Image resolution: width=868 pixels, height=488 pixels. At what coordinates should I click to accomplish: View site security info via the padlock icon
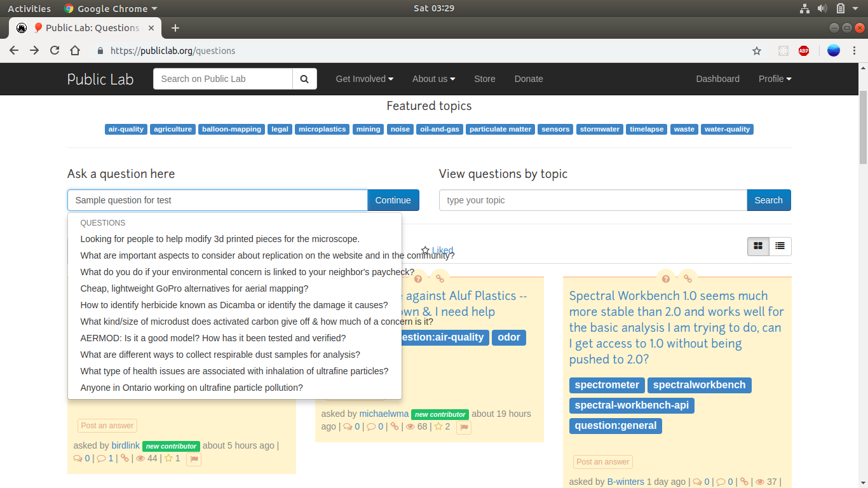pos(100,51)
